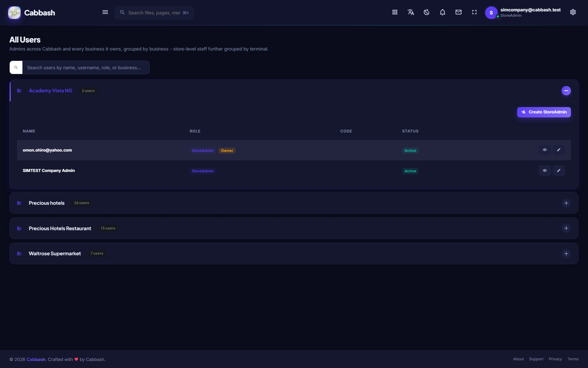
Task: Open simcompany@cabbash.test profile menu
Action: [523, 13]
